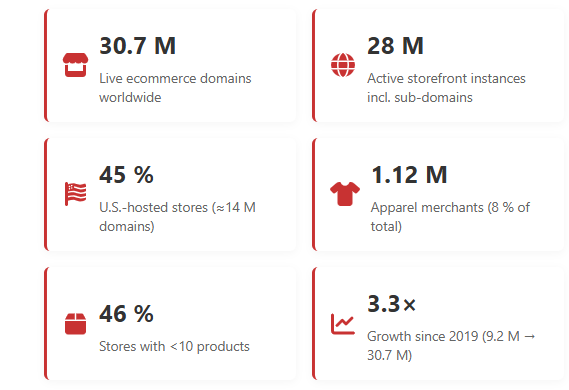This screenshot has height=390, width=569.
Task: Click the US flag icon beside 45 %
Action: tap(75, 194)
